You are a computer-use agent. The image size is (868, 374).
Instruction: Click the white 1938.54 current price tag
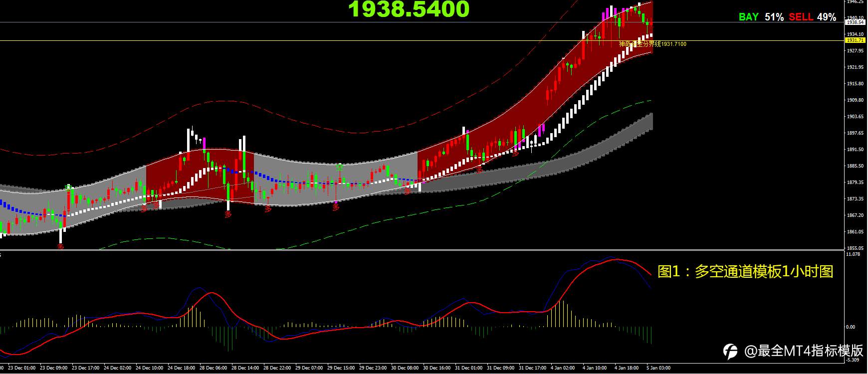coord(855,22)
